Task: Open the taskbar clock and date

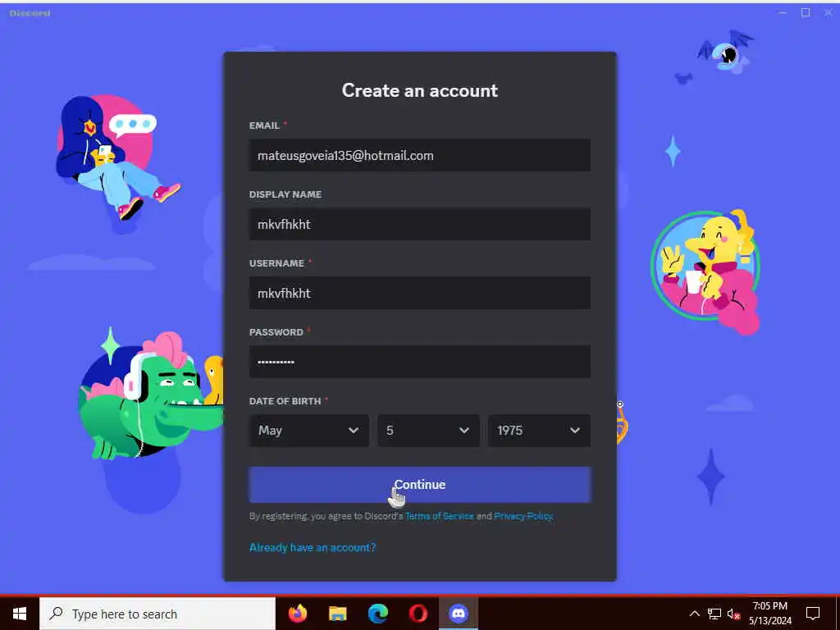Action: (x=769, y=614)
